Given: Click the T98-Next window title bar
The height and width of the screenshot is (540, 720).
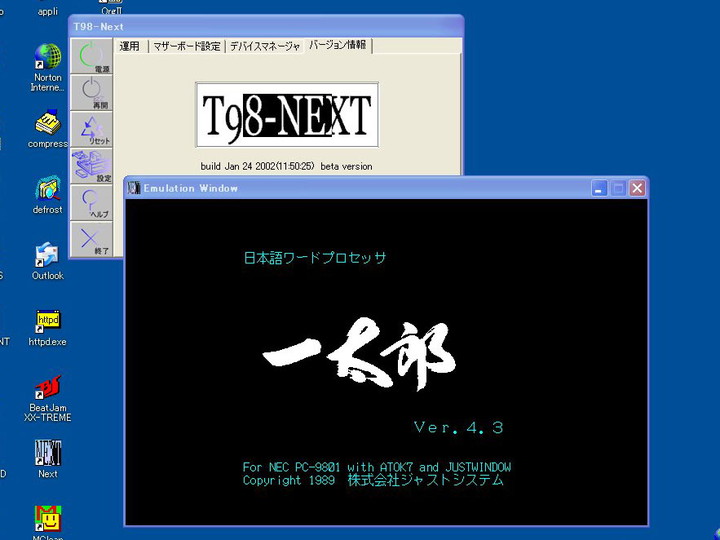Looking at the screenshot, I should click(266, 27).
